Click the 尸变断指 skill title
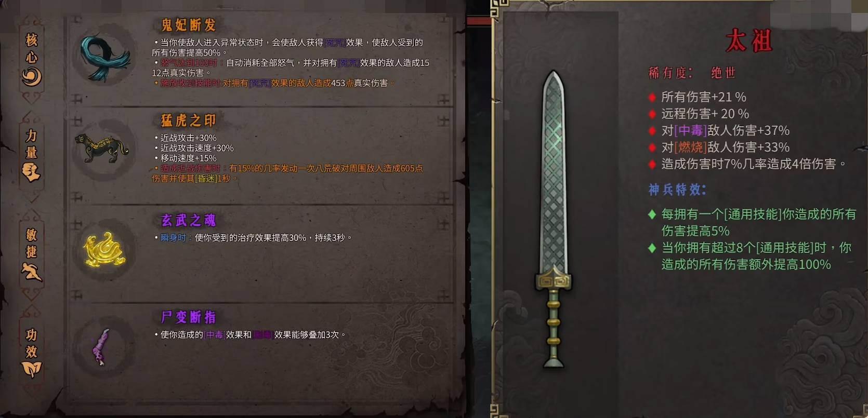 tap(188, 317)
